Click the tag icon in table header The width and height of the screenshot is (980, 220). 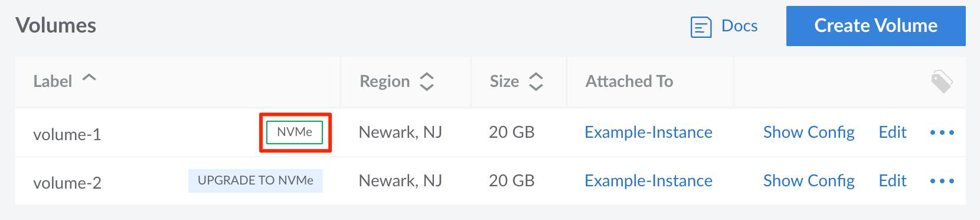click(x=942, y=82)
